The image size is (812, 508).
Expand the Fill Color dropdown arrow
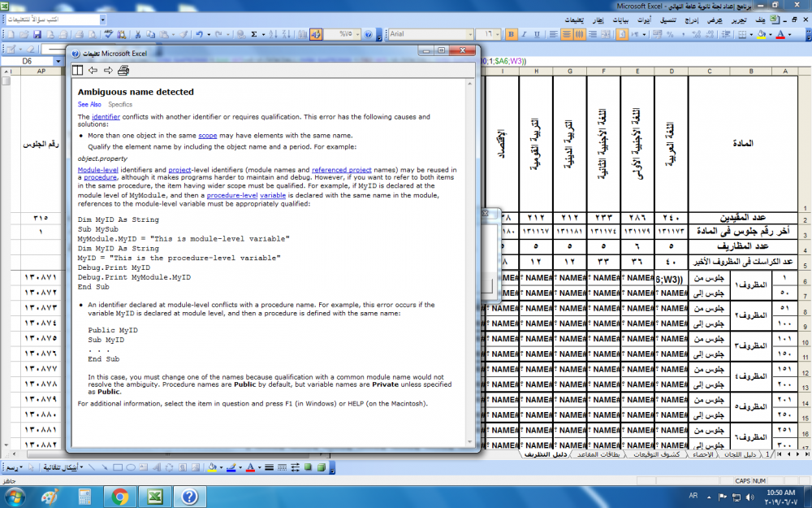coord(770,34)
